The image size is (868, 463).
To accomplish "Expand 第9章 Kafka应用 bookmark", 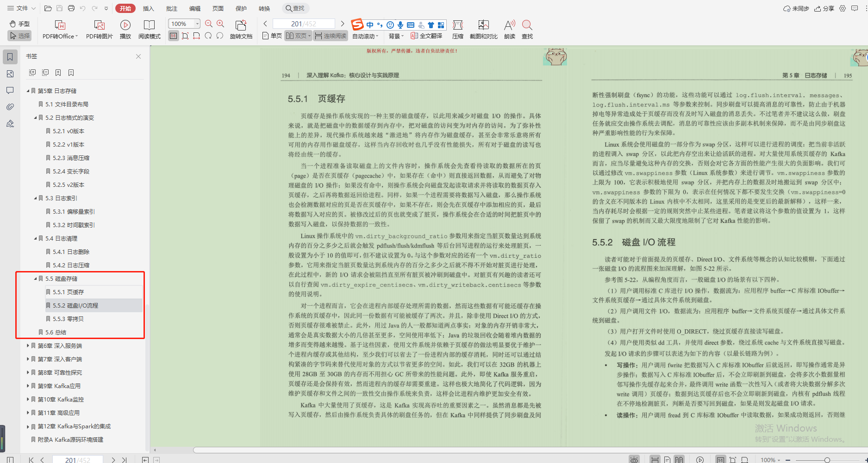I will (x=28, y=386).
